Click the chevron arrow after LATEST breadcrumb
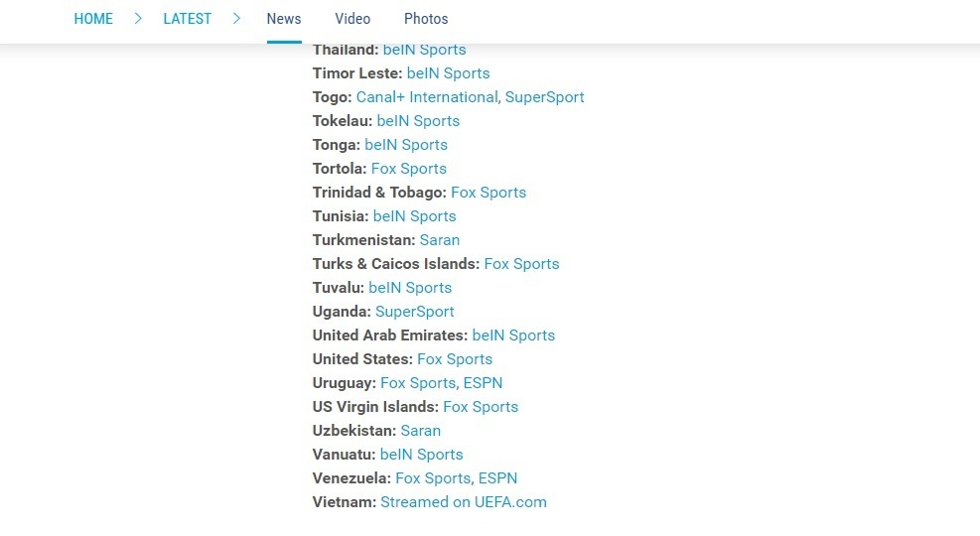The height and width of the screenshot is (536, 980). tap(237, 19)
